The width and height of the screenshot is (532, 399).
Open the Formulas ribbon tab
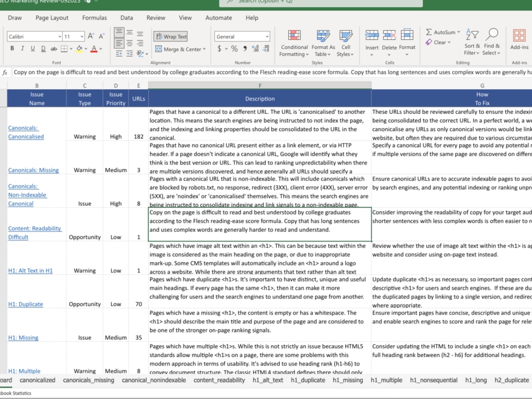click(x=94, y=18)
